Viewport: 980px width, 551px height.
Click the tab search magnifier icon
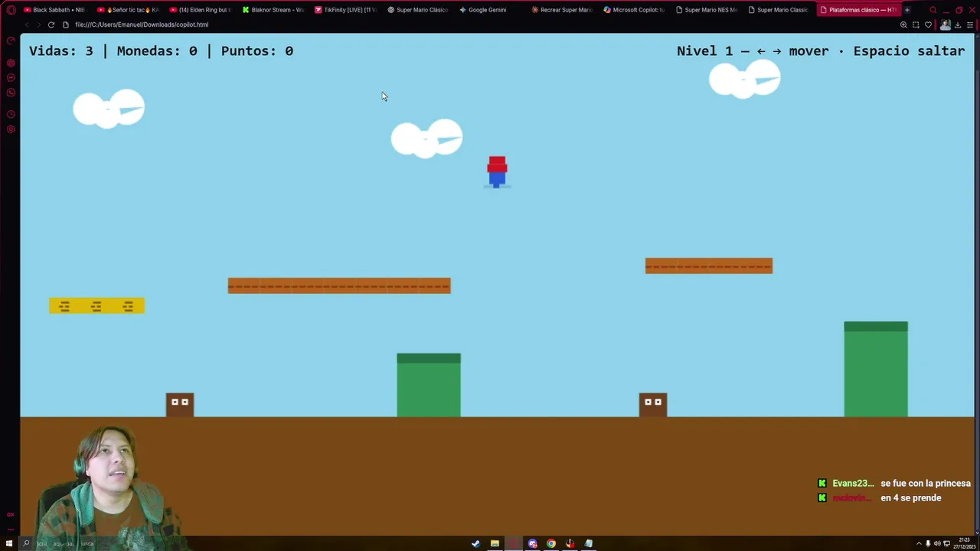tap(933, 10)
